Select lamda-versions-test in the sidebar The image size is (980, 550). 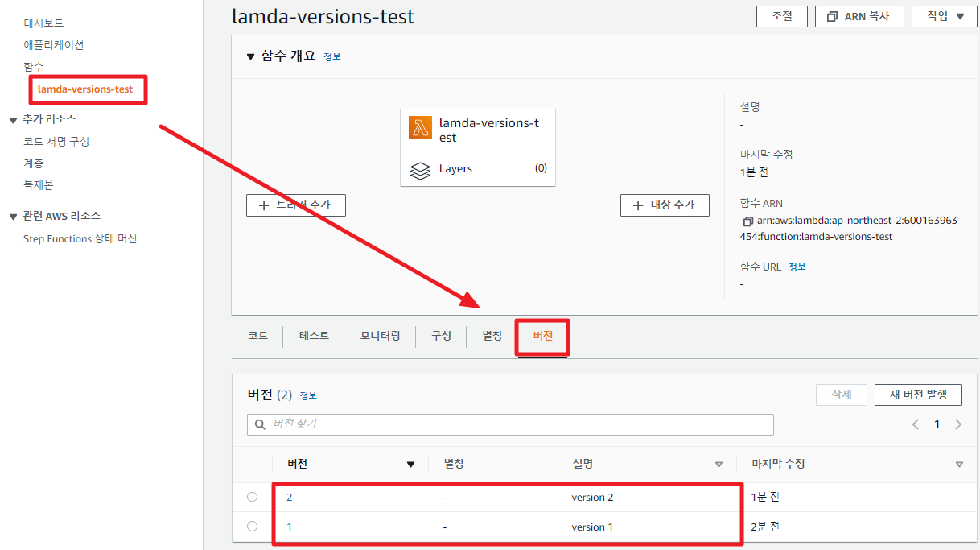(x=85, y=89)
